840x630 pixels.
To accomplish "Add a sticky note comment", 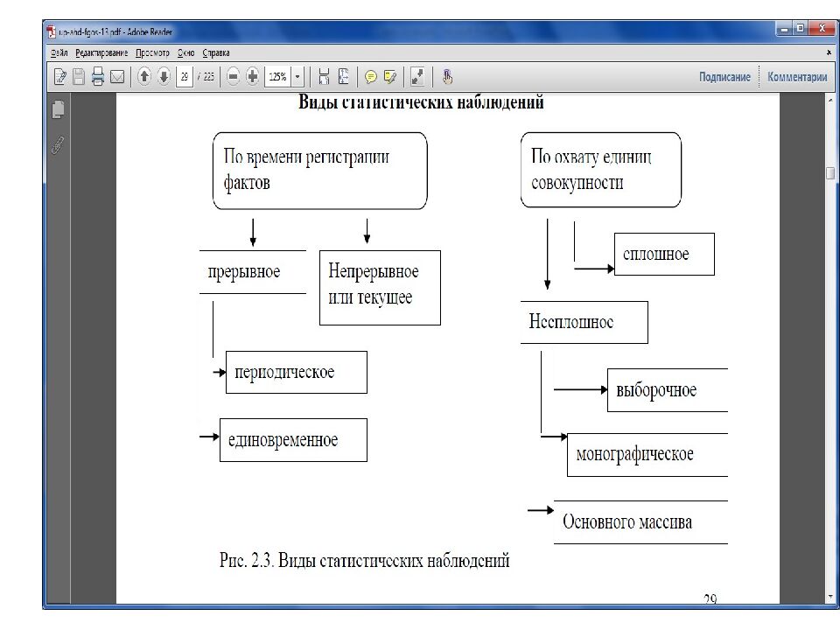I will coord(371,76).
